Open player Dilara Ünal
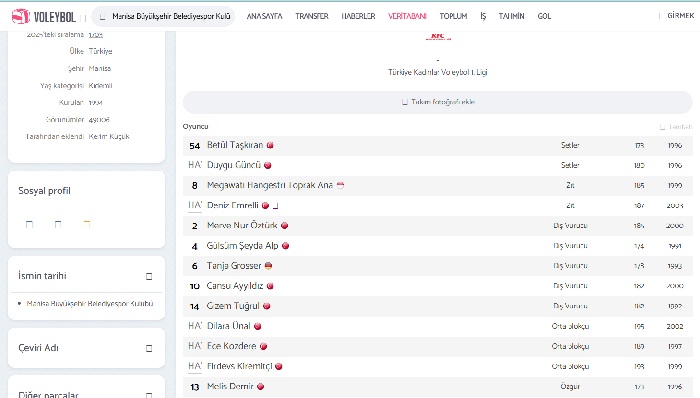Screen dimensions: 700x398 pyautogui.click(x=229, y=326)
